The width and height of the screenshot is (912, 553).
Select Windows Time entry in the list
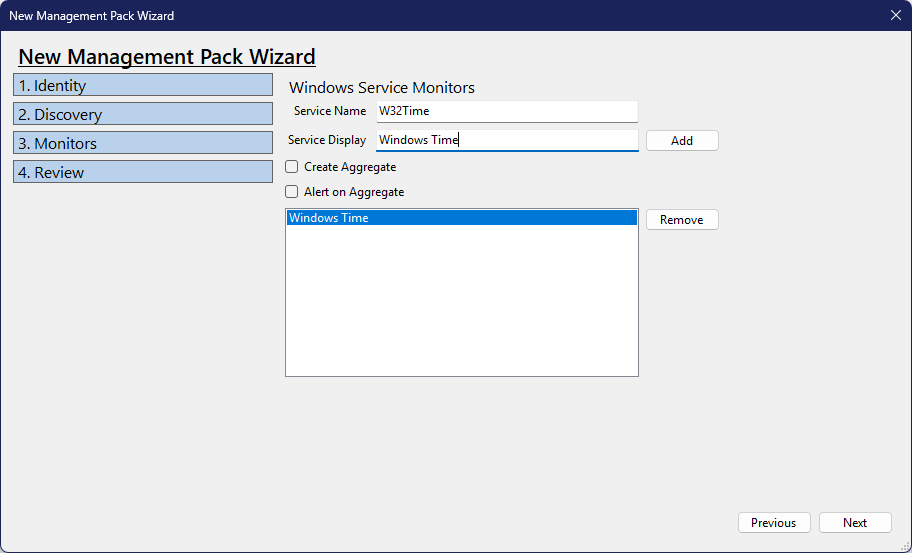point(461,218)
